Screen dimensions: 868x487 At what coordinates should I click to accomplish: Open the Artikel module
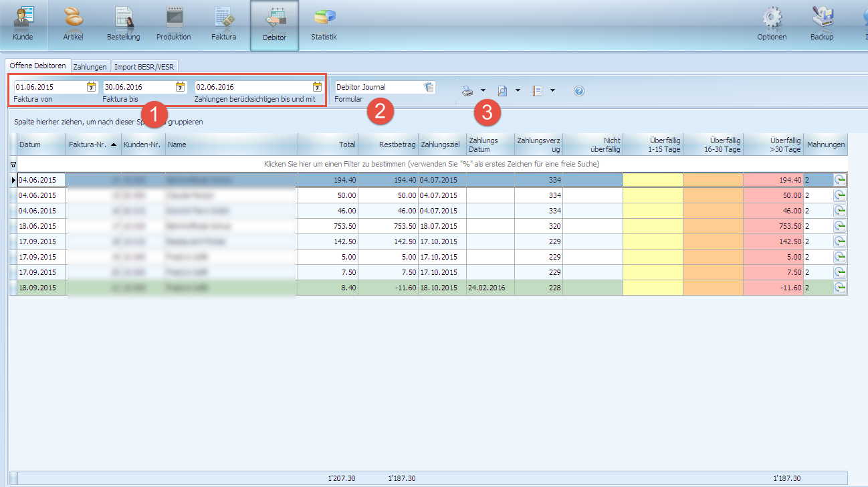[74, 25]
